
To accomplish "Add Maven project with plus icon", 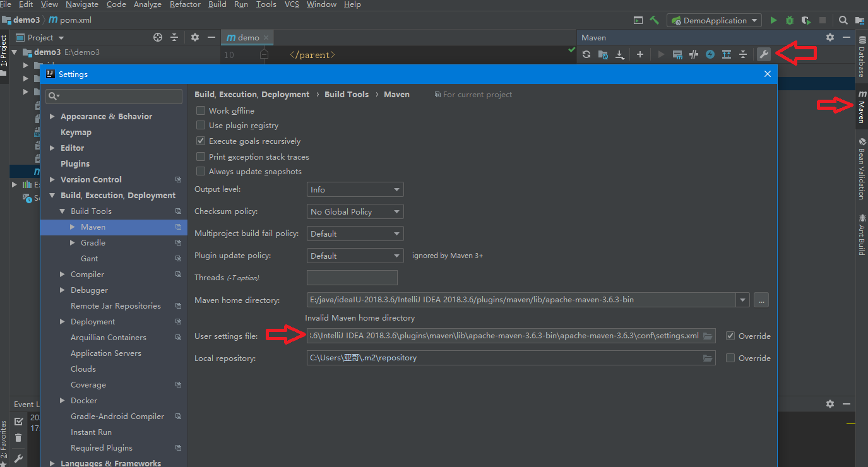I will click(x=639, y=54).
